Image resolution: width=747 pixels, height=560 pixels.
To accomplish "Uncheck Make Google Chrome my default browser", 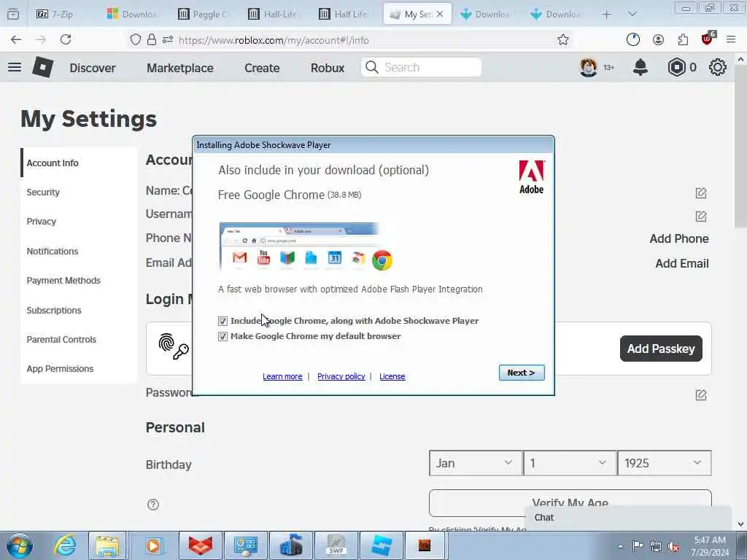I will click(x=222, y=337).
